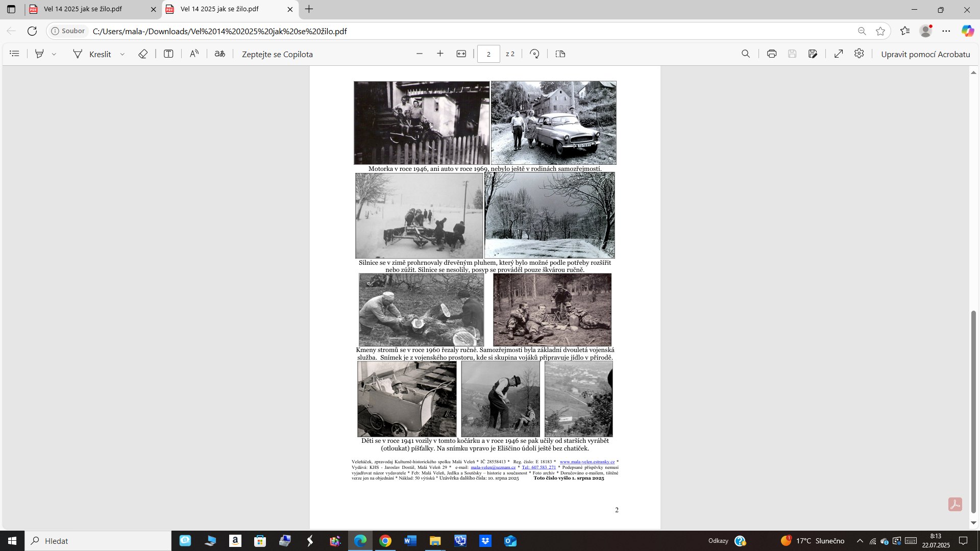The width and height of the screenshot is (980, 551).
Task: Open tab actions menu
Action: tap(11, 9)
